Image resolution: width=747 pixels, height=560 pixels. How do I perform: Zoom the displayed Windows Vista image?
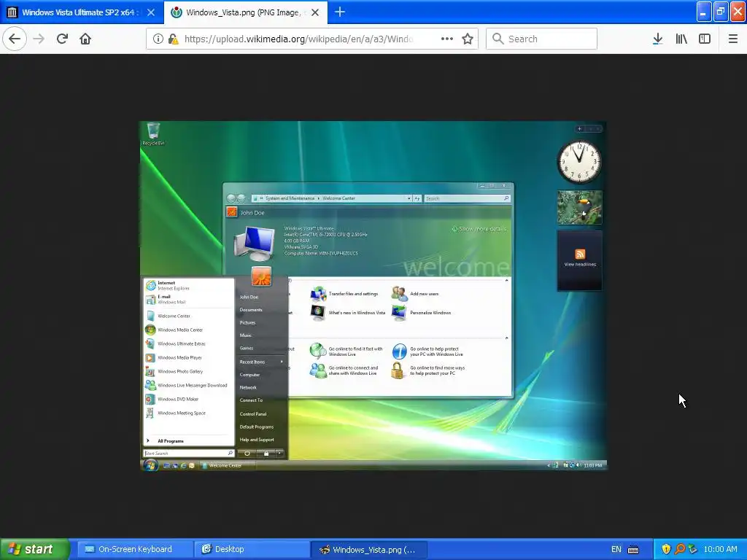(373, 296)
